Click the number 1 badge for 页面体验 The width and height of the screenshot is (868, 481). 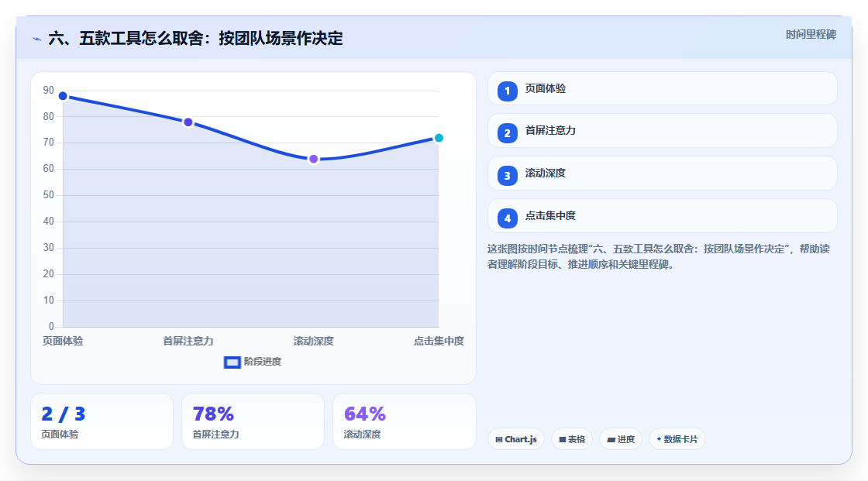(x=507, y=91)
